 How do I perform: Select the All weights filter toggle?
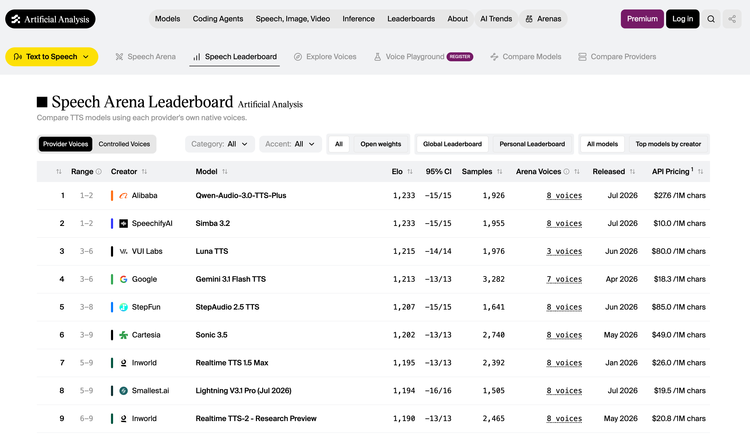tap(339, 144)
